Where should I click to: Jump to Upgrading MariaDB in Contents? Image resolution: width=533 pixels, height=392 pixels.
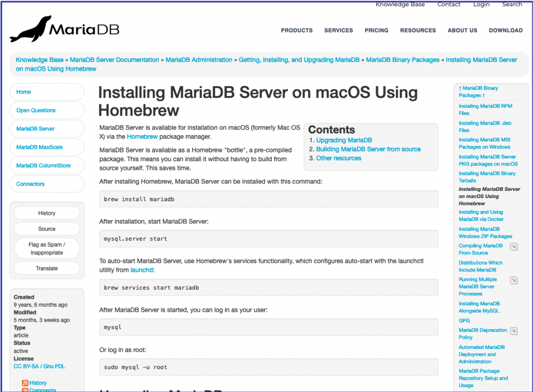[344, 140]
